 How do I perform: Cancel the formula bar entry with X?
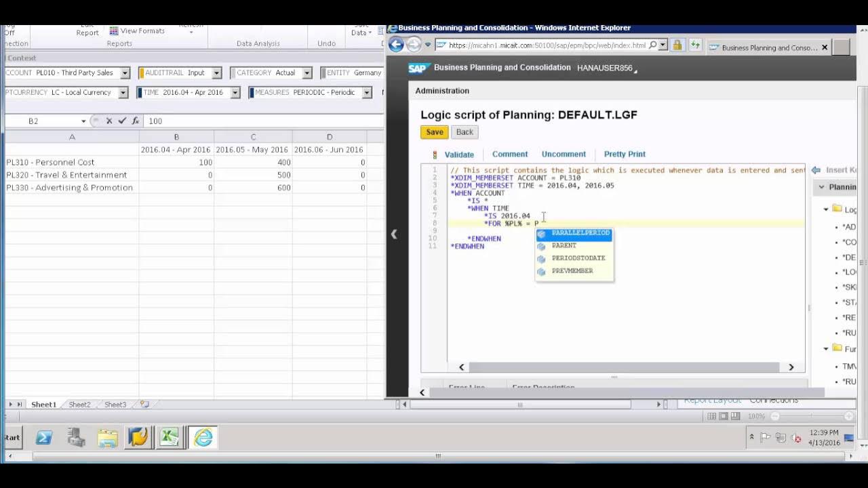click(108, 121)
